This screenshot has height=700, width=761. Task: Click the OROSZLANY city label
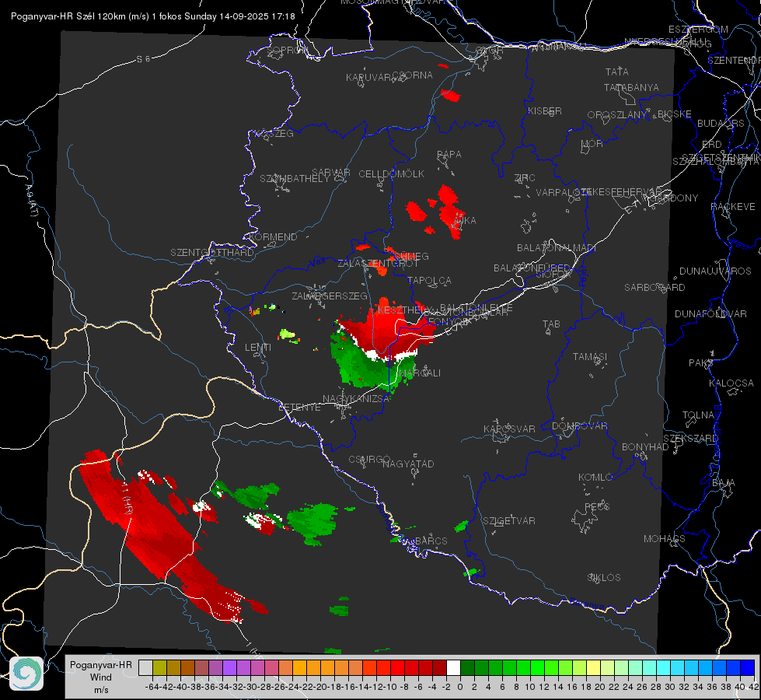click(617, 115)
